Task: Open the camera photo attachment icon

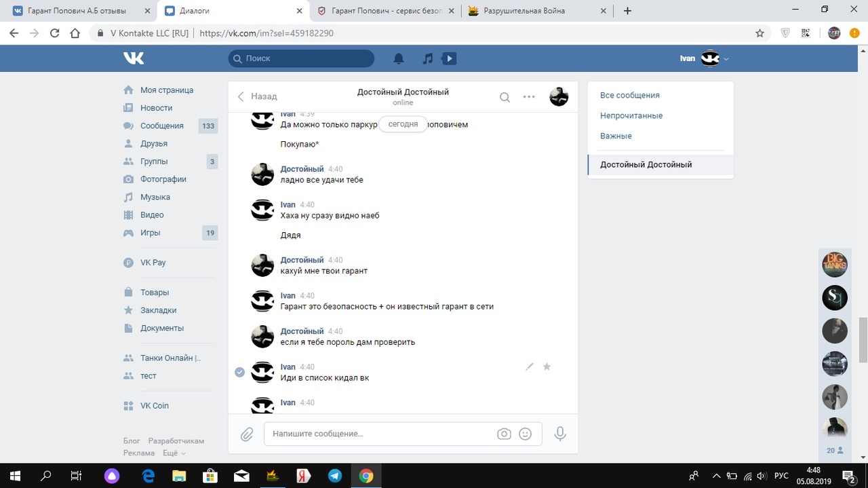Action: tap(504, 434)
